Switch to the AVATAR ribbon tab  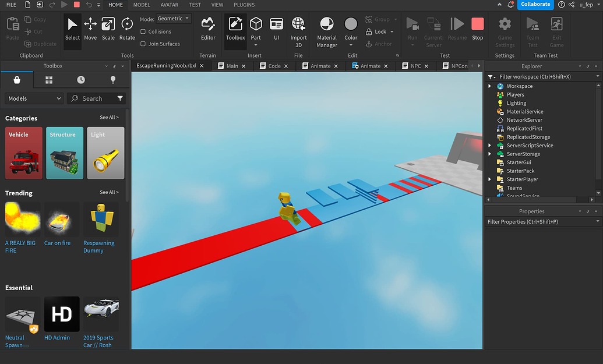169,5
